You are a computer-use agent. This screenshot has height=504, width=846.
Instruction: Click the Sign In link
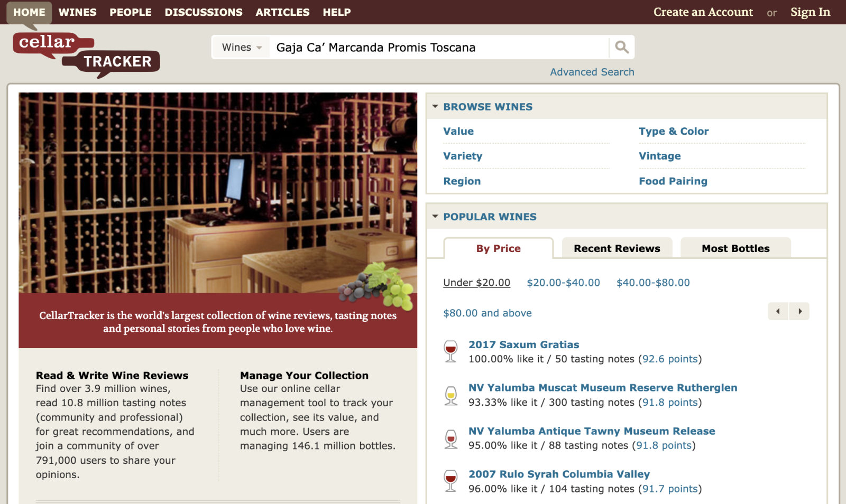(811, 12)
